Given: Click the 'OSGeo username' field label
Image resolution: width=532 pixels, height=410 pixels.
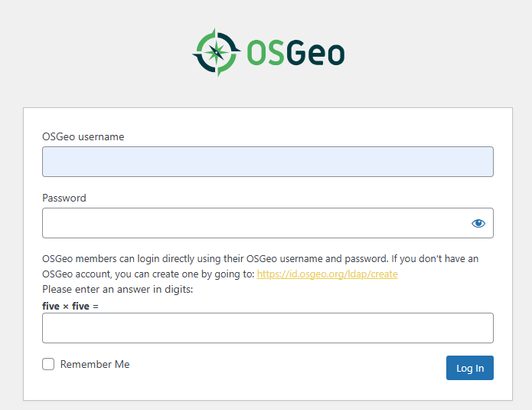Looking at the screenshot, I should point(83,136).
